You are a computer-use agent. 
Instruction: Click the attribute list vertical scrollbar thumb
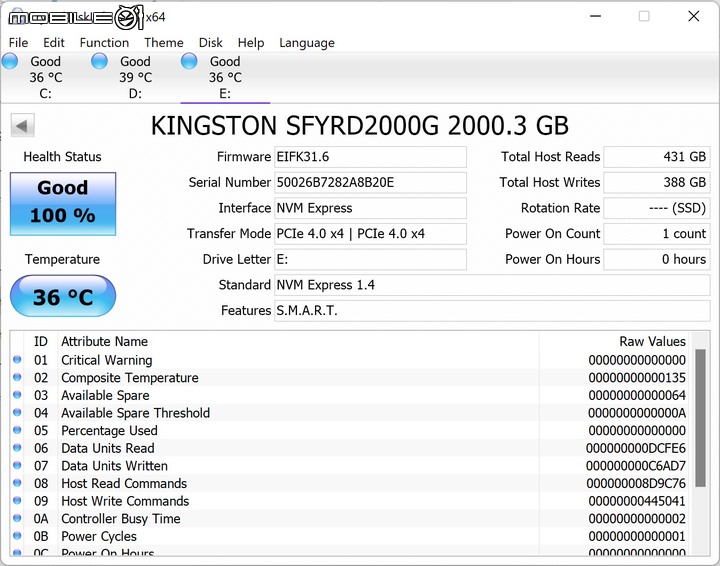pos(700,418)
